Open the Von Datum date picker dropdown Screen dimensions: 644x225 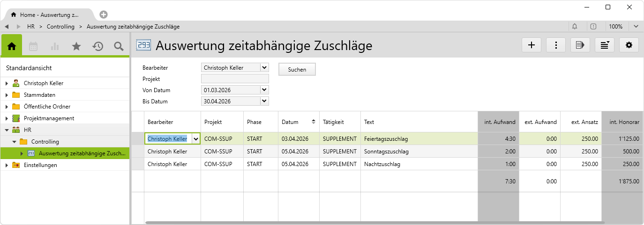(x=264, y=90)
